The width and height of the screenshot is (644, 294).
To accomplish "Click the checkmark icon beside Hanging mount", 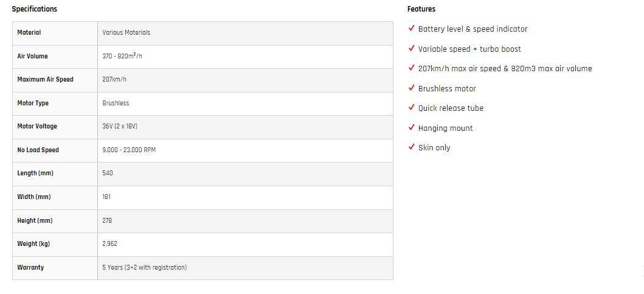I will point(411,127).
